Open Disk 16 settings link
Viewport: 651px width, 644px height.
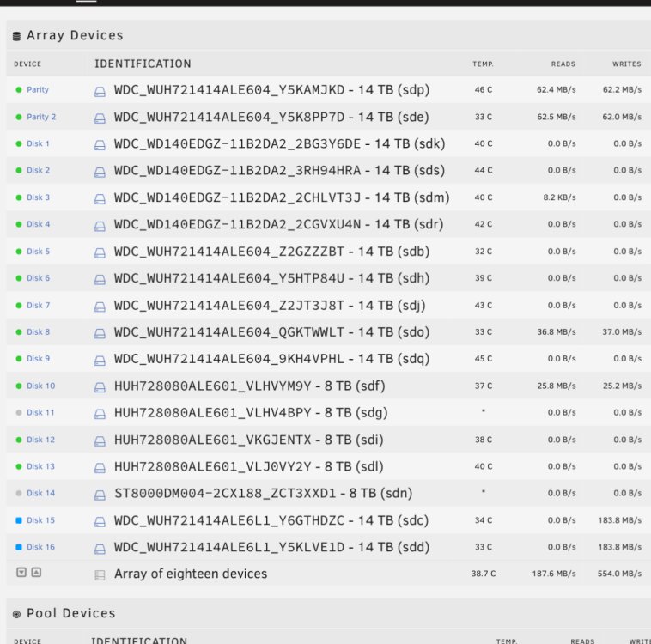[40, 547]
